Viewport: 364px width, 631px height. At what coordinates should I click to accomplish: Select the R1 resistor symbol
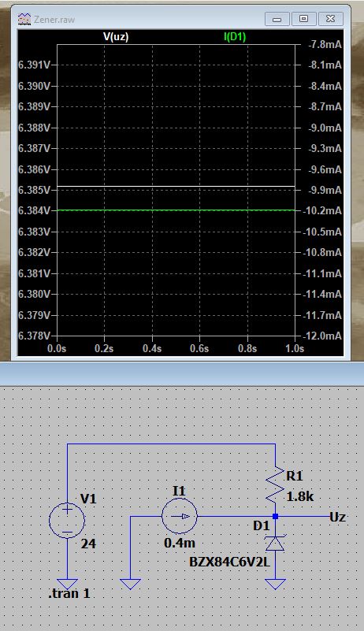pyautogui.click(x=275, y=485)
